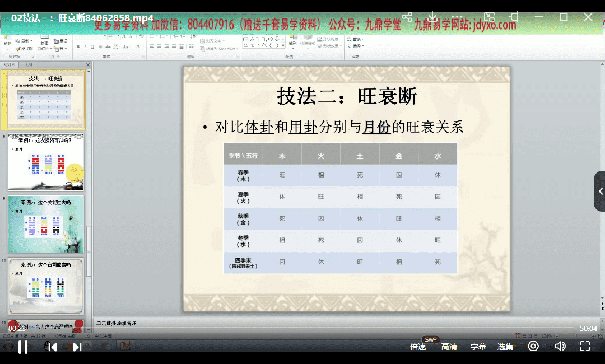605x364 pixels.
Task: Expand the right side panel arrow
Action: click(x=600, y=192)
